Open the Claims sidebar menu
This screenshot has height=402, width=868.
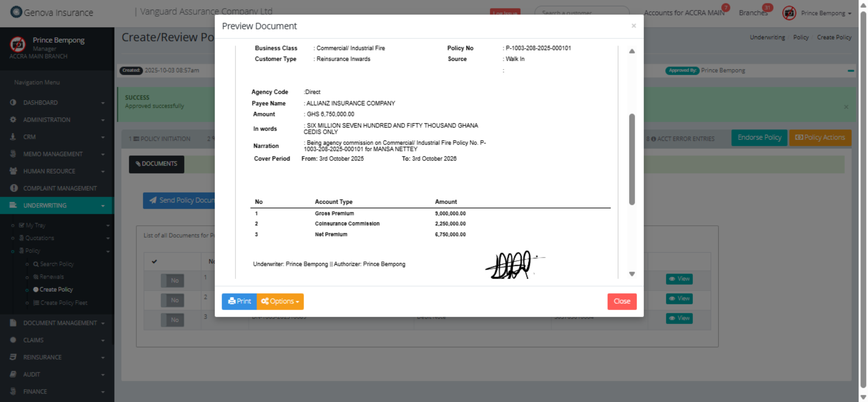pyautogui.click(x=33, y=340)
